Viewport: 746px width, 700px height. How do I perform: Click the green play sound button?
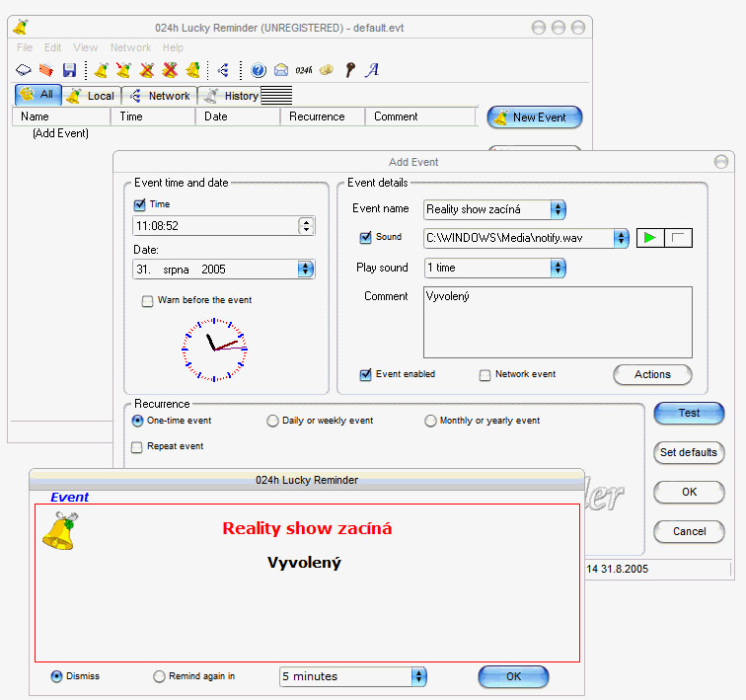(650, 238)
